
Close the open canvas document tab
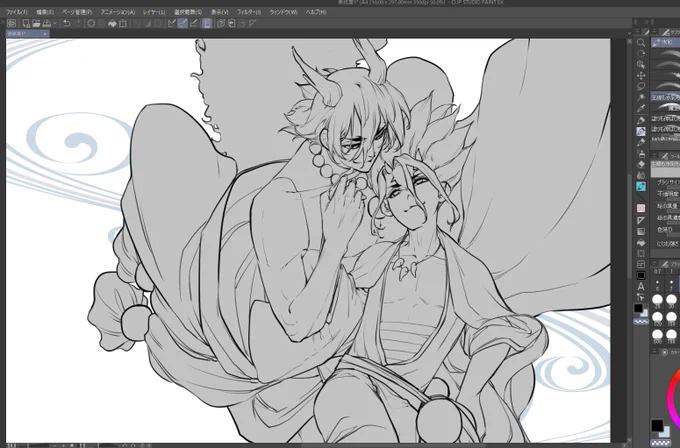click(x=45, y=33)
